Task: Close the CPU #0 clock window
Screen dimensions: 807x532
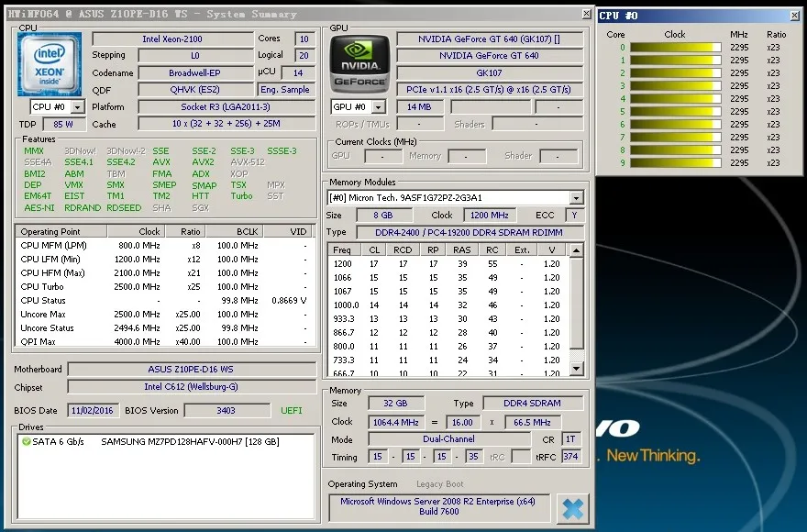Action: [795, 16]
